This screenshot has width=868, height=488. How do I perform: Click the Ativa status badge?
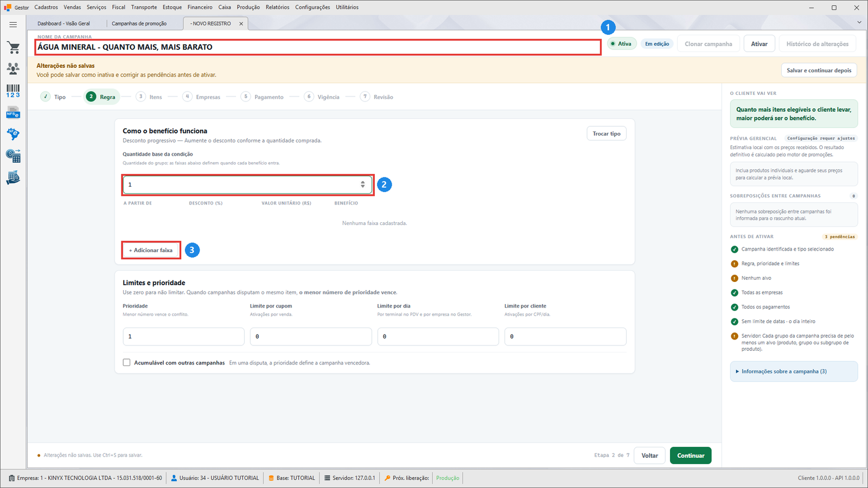621,44
